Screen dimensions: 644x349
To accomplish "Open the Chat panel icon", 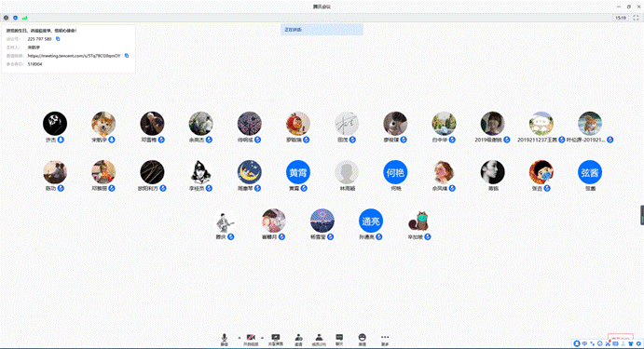I will (339, 340).
